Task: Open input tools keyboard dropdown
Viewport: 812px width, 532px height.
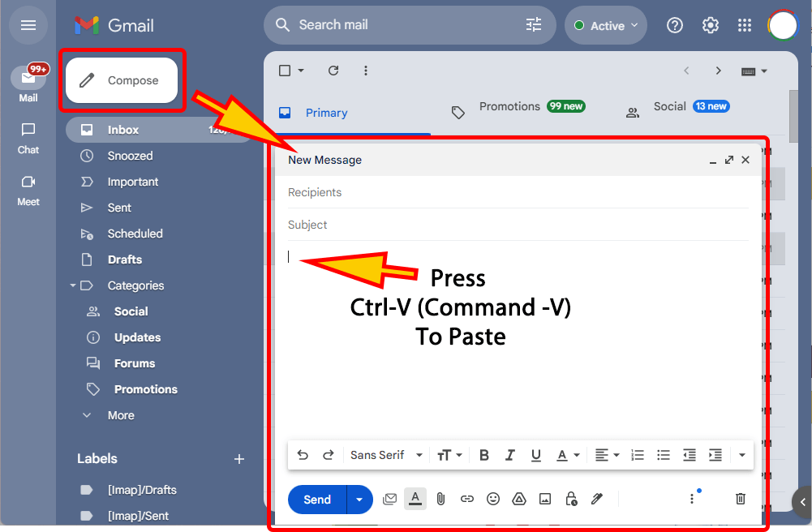Action: coord(754,71)
